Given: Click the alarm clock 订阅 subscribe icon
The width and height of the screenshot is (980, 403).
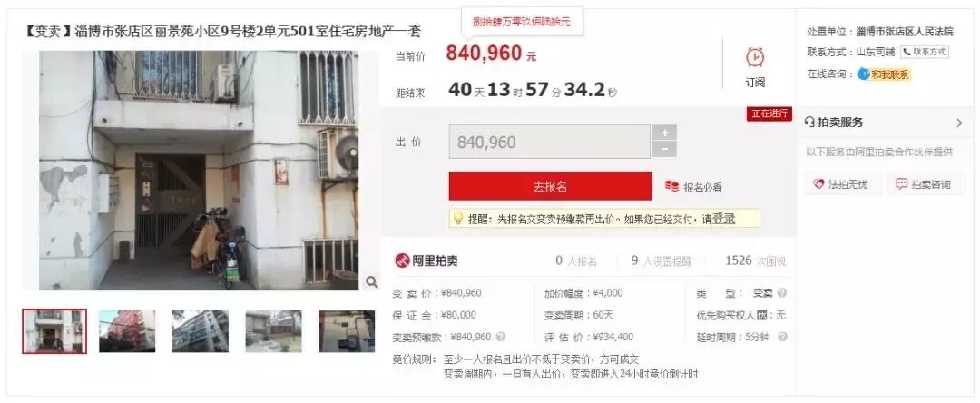Looking at the screenshot, I should click(754, 57).
